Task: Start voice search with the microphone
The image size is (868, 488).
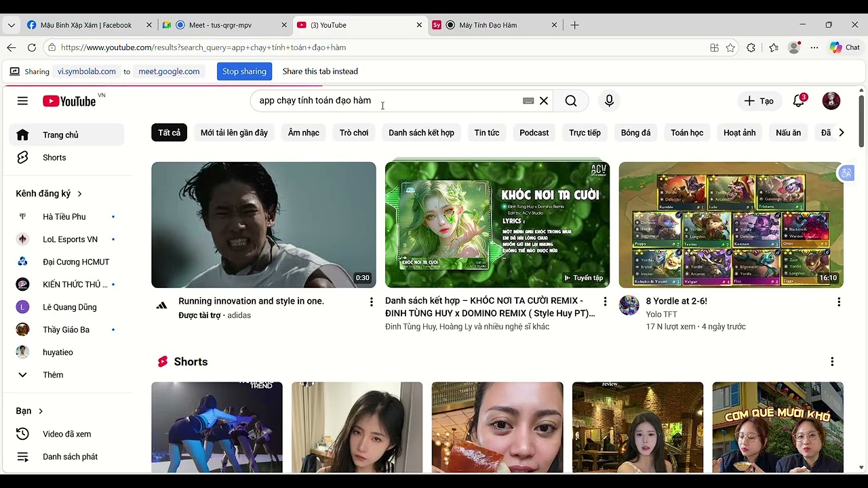Action: 609,101
